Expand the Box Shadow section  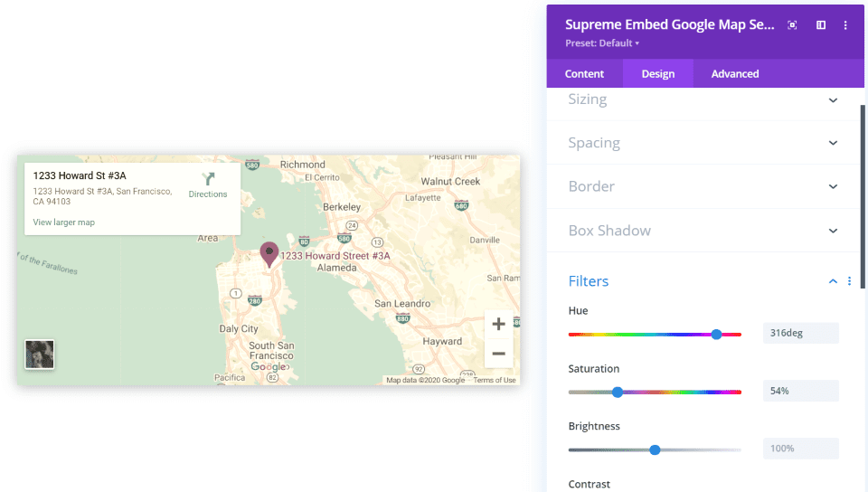(833, 231)
